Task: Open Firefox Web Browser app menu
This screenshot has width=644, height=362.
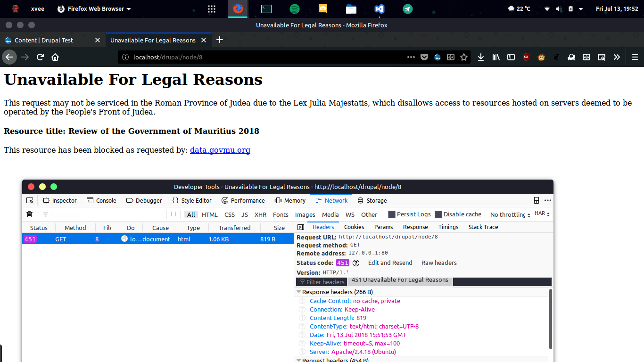Action: (94, 9)
